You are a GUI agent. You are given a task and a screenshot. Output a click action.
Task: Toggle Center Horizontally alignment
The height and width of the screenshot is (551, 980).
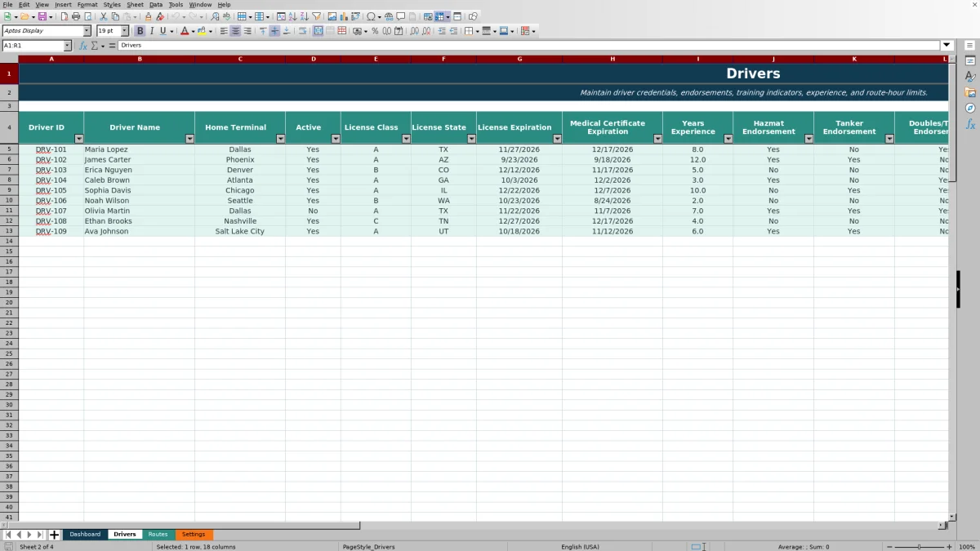[x=236, y=31]
